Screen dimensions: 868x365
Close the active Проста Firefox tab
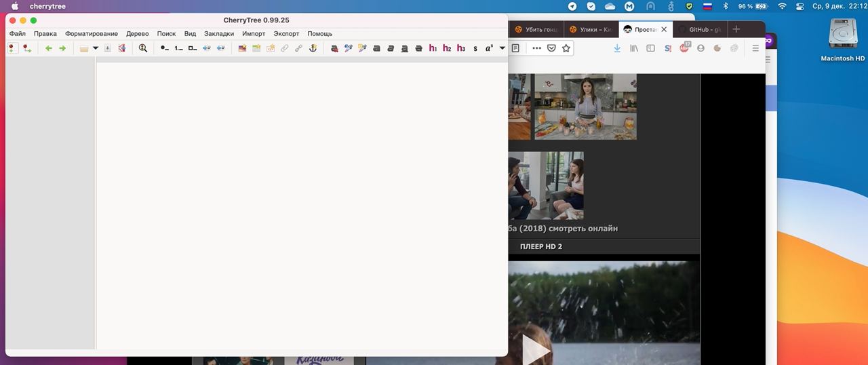664,30
